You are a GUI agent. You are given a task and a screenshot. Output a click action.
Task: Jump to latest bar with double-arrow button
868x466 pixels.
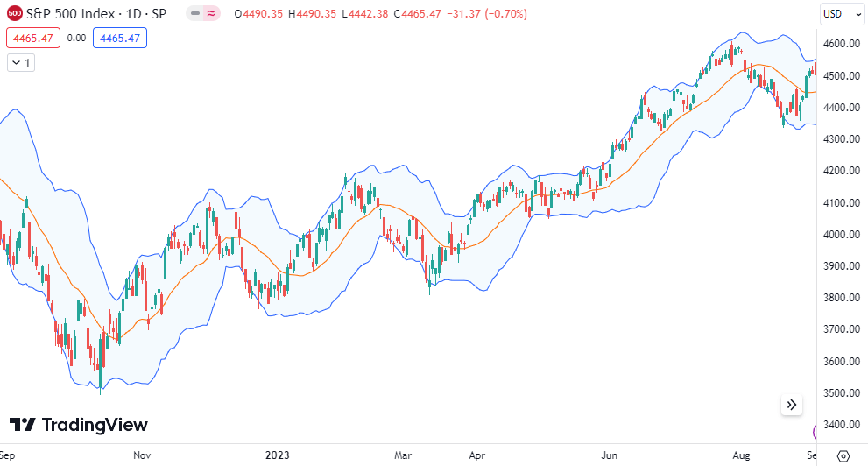pyautogui.click(x=792, y=405)
